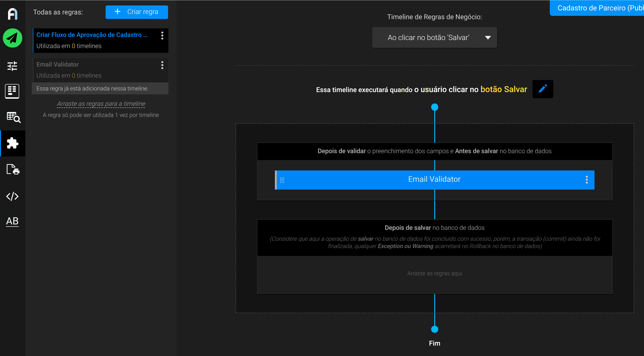Open the table search icon in sidebar
The width and height of the screenshot is (644, 356).
point(13,117)
